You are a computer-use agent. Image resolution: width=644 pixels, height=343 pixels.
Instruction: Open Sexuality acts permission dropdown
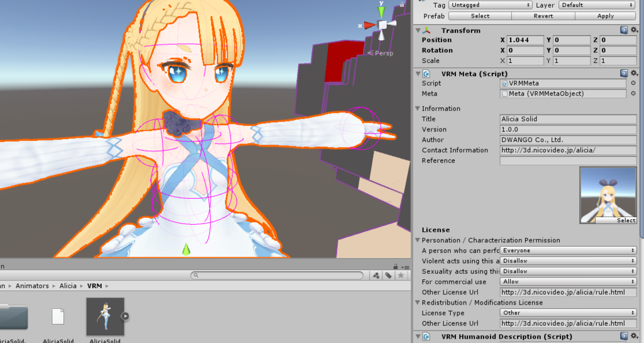[568, 271]
